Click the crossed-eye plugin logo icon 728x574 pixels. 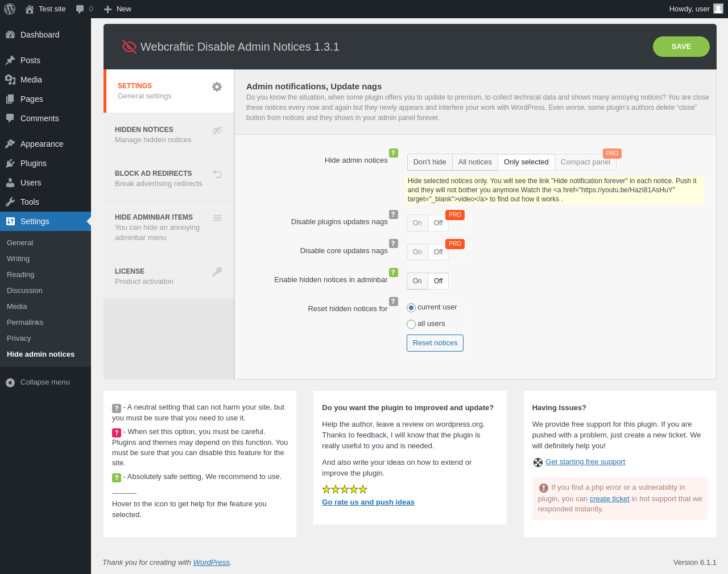coord(129,47)
